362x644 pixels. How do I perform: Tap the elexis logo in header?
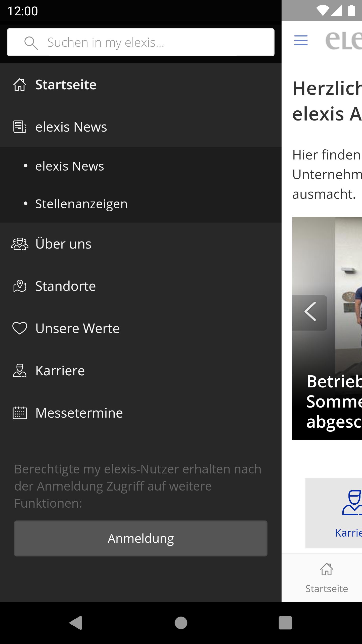[344, 40]
